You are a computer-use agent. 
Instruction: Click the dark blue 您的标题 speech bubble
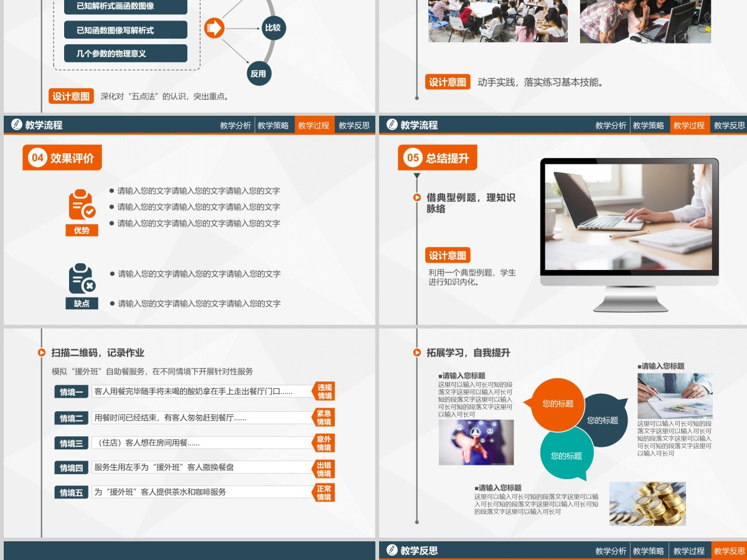click(603, 420)
